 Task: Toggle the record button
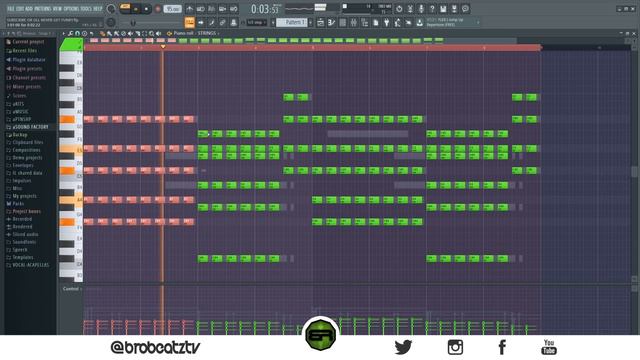158,9
